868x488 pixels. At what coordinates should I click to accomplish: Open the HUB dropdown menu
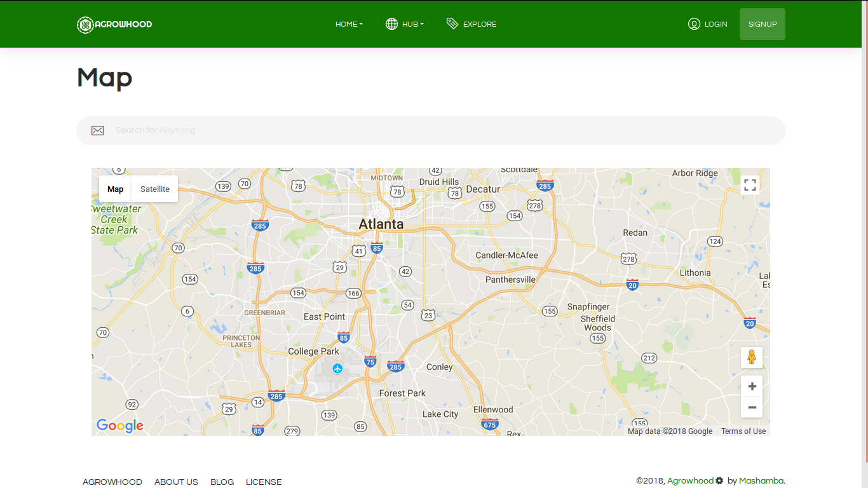click(x=412, y=24)
